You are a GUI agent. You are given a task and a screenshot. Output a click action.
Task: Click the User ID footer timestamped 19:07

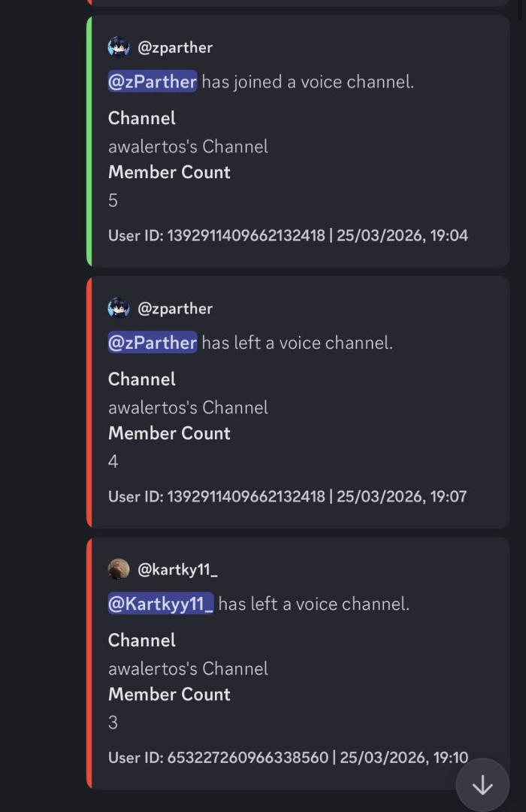tap(288, 496)
